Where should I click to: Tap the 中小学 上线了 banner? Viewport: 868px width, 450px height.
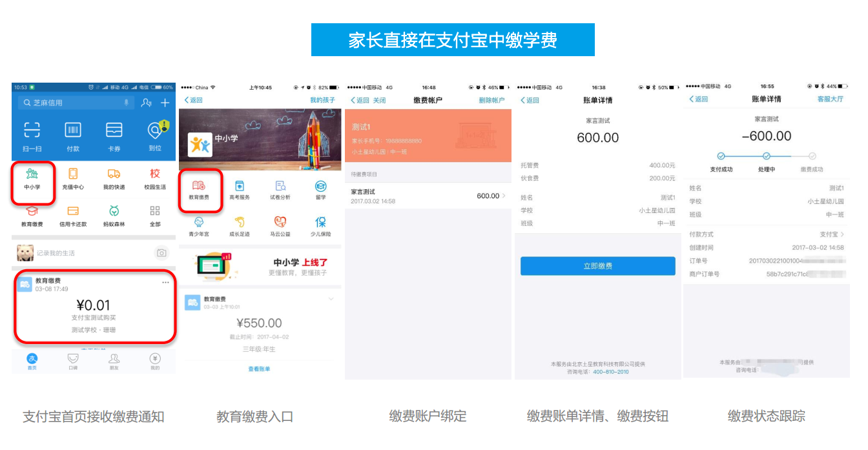(x=260, y=265)
